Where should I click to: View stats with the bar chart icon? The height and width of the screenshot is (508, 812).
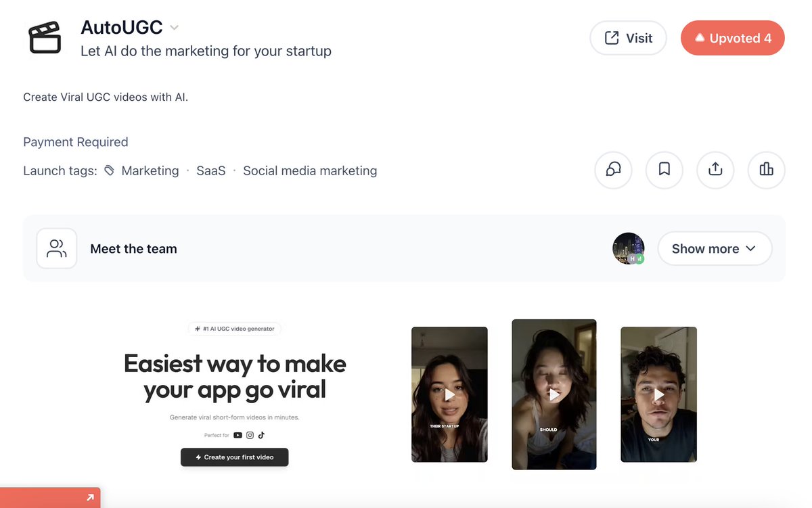pos(766,169)
